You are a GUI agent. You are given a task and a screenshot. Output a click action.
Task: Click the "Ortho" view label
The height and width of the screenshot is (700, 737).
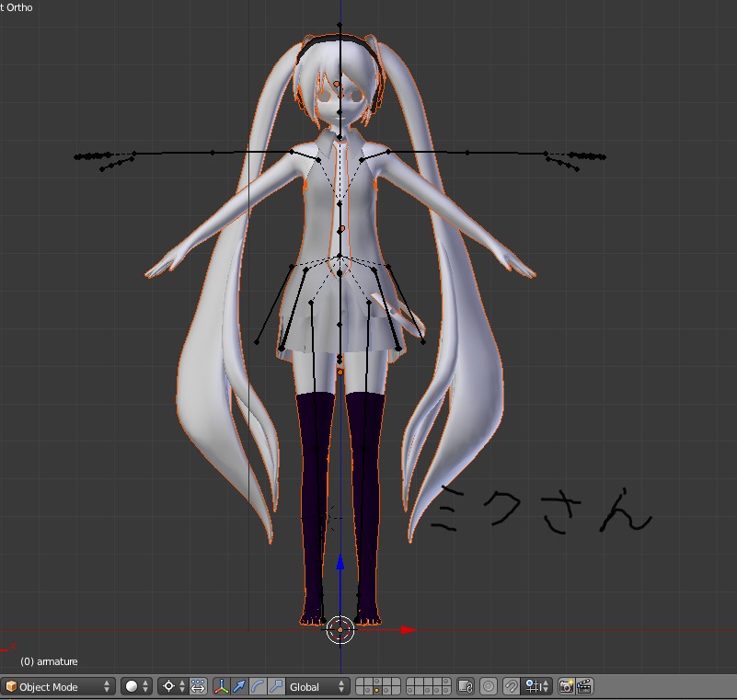(19, 7)
